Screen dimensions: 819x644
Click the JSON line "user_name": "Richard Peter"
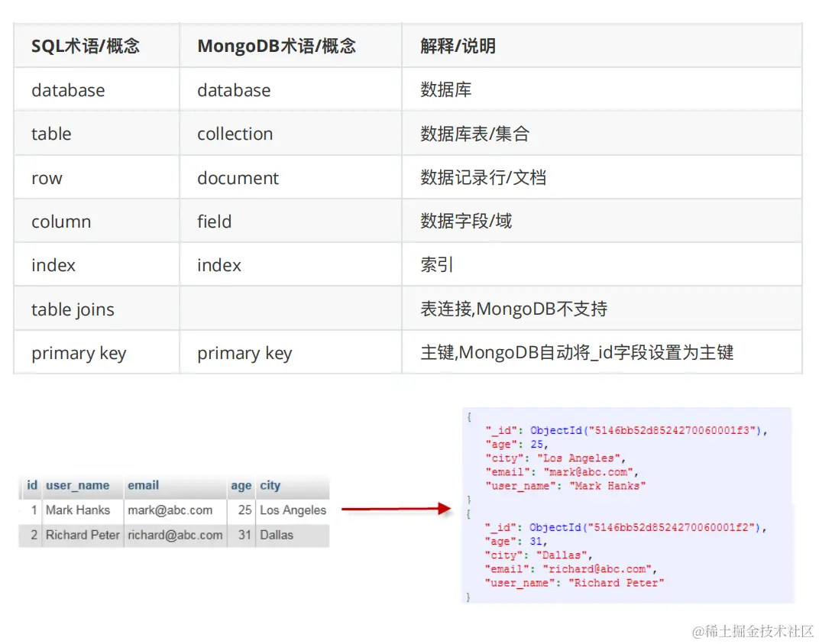coord(574,583)
